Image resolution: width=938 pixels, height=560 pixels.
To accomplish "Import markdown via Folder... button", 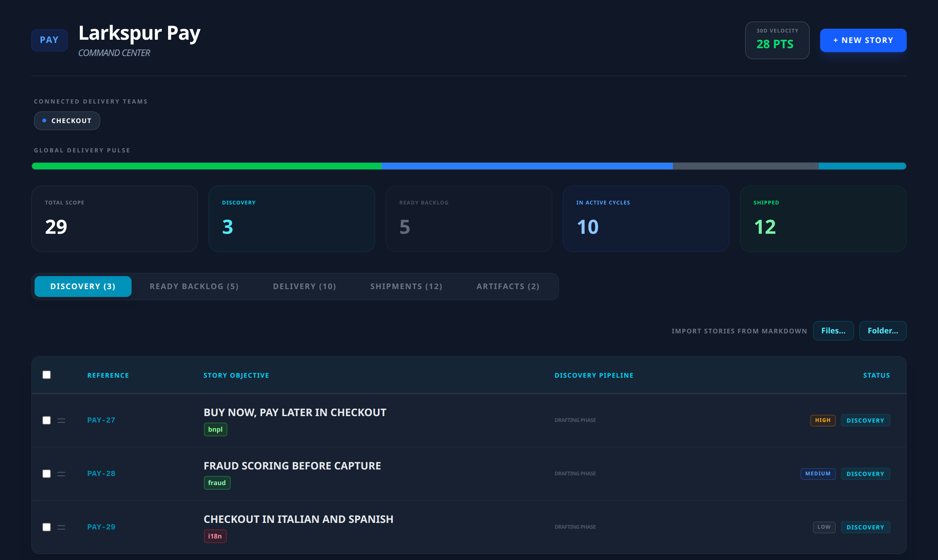I will [x=883, y=331].
